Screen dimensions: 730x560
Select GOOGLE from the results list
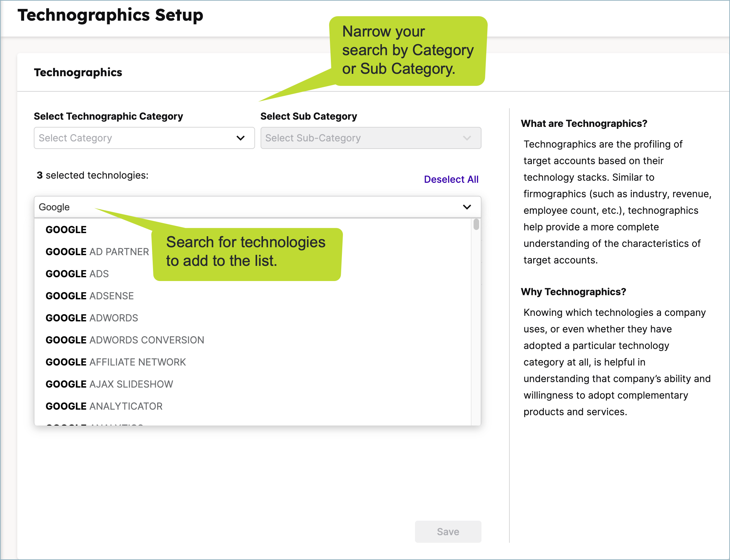(x=66, y=229)
